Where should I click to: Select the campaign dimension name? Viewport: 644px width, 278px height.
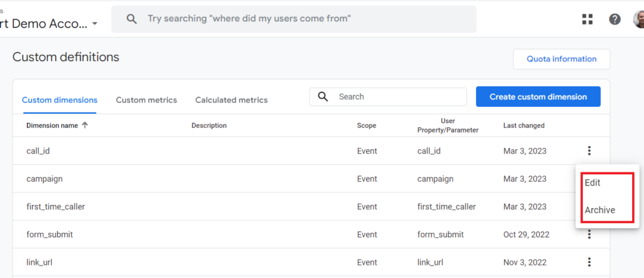(45, 179)
